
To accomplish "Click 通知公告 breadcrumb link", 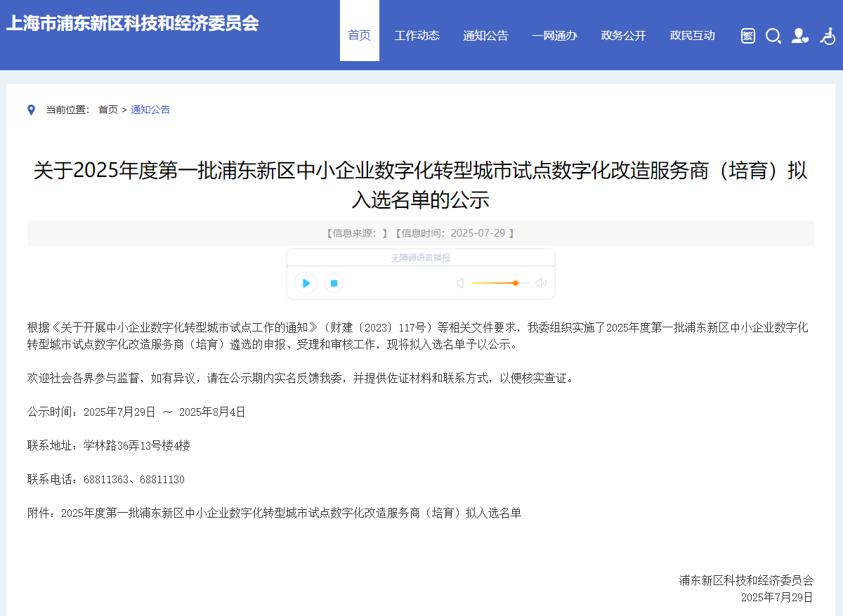I will click(150, 110).
